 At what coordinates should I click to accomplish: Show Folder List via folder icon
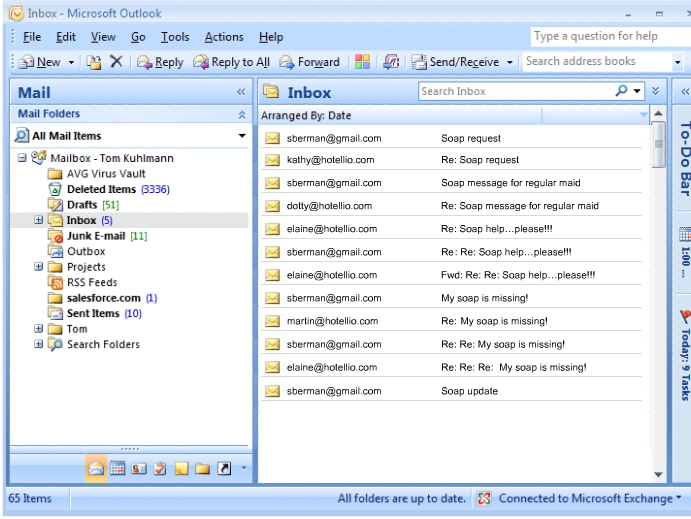point(202,468)
